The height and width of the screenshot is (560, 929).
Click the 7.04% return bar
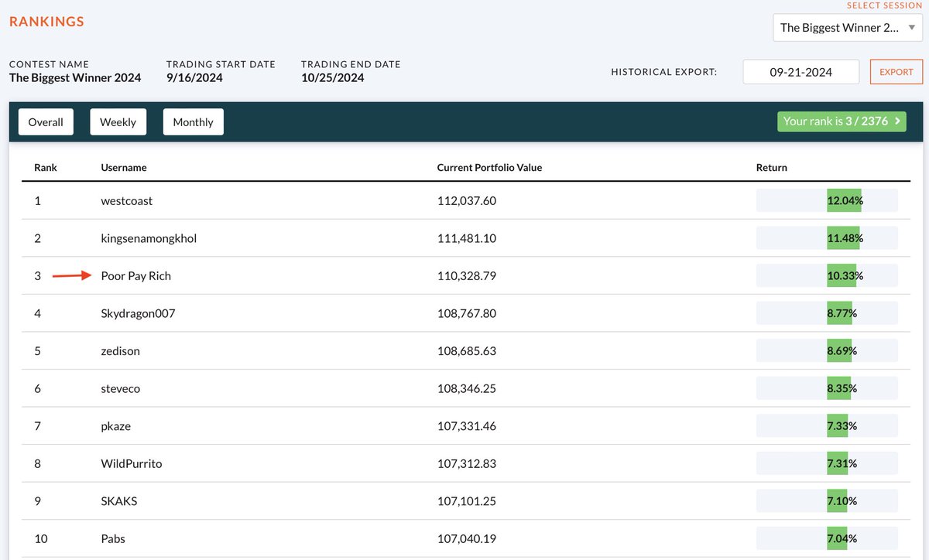click(827, 538)
